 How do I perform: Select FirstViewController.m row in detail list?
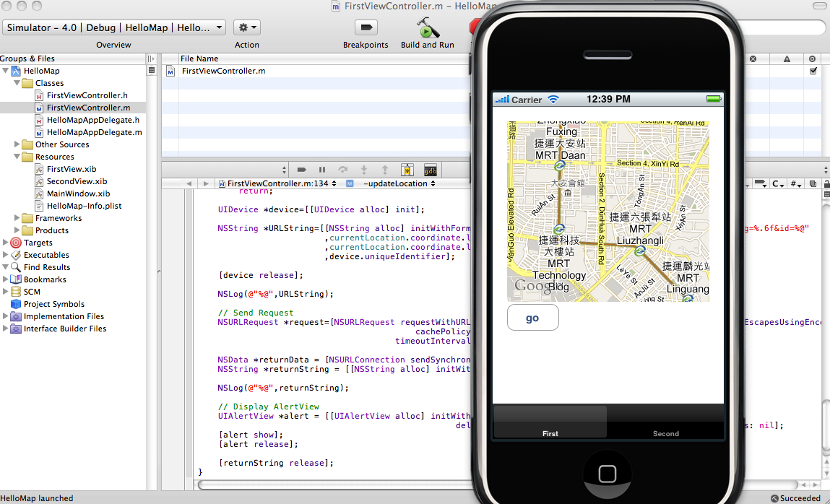tap(316, 71)
